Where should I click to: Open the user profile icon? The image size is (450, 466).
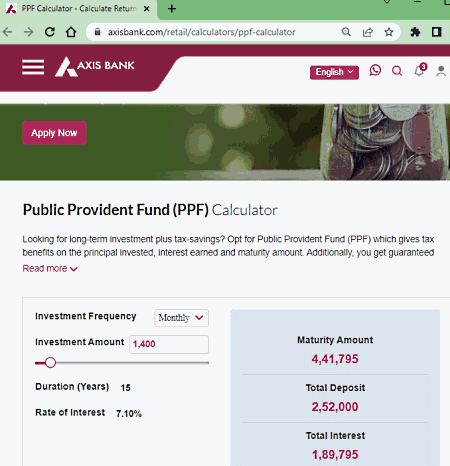click(x=441, y=71)
